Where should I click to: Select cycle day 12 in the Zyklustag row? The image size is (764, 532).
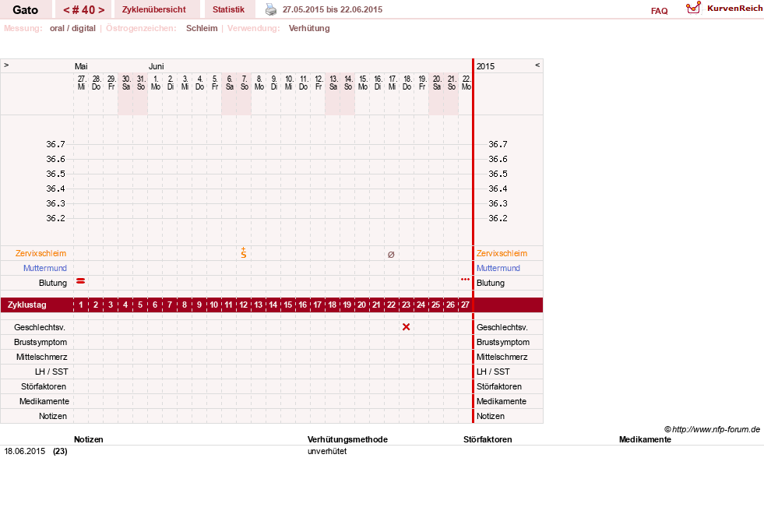[244, 305]
